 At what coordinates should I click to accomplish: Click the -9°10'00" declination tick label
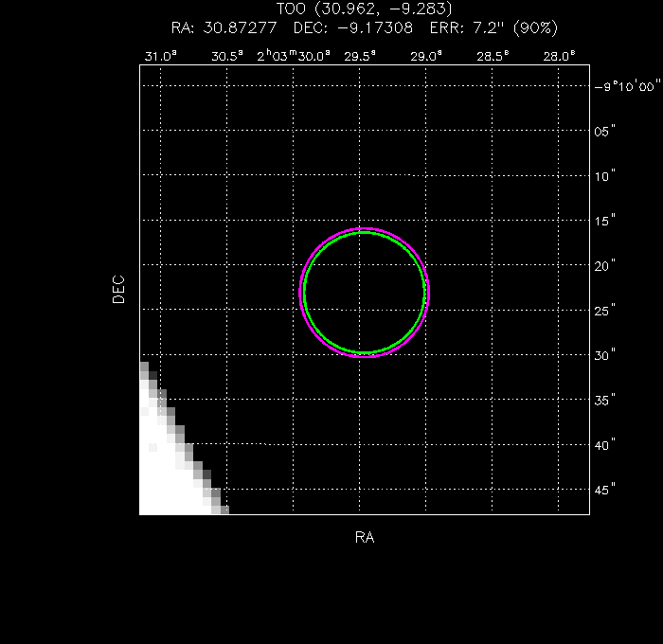tap(627, 86)
